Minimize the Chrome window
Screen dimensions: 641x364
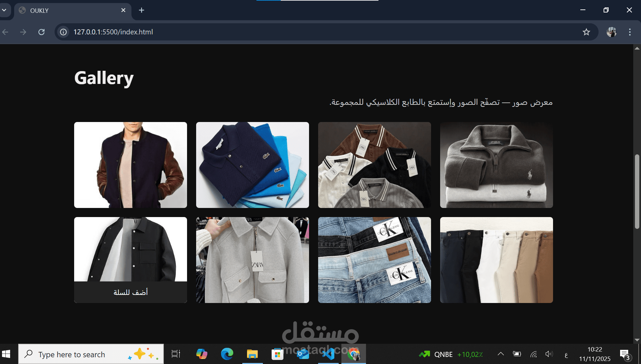[x=583, y=10]
